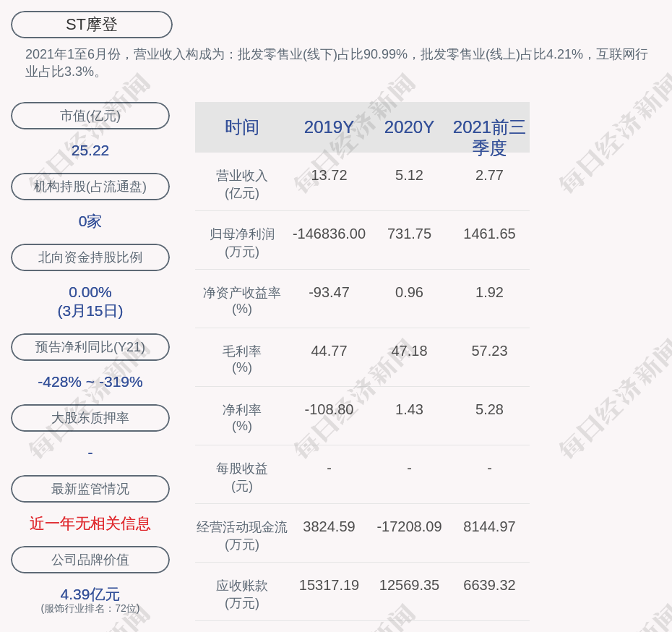Click the red 近一年无相关信息 text
Viewport: 672px width, 632px height.
[90, 524]
